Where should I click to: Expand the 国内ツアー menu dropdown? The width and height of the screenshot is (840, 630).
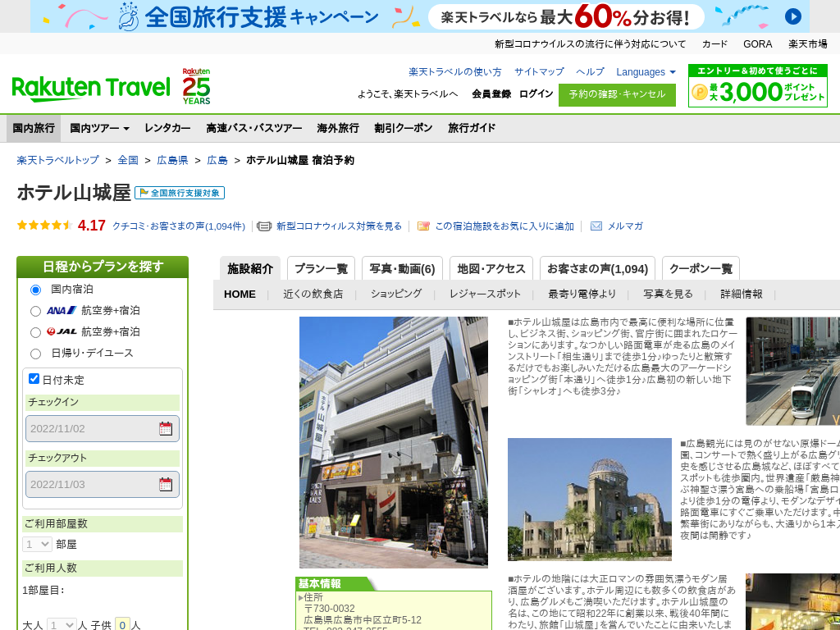tap(99, 128)
